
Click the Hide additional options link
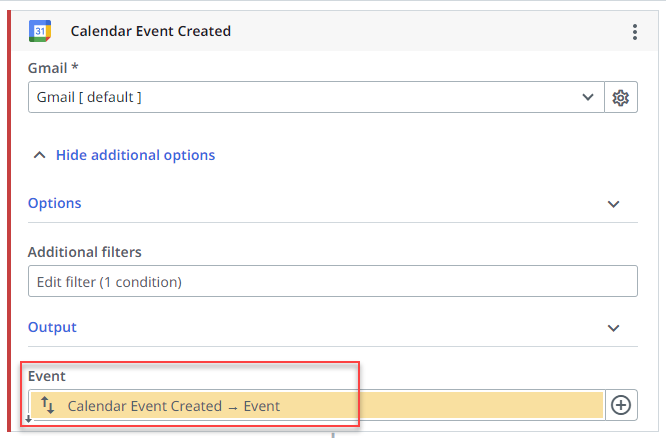[x=135, y=155]
